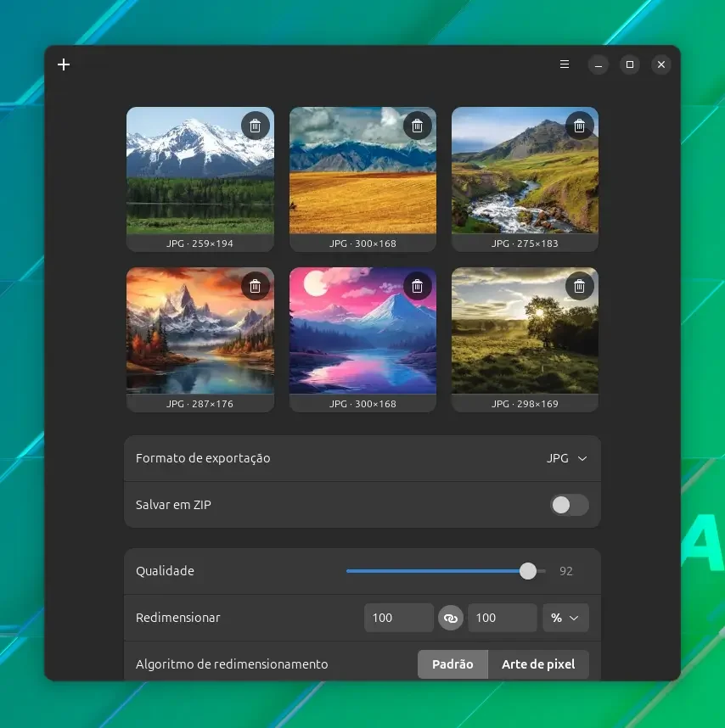Image resolution: width=725 pixels, height=728 pixels.
Task: Delete the pink mountain 300×168 image
Action: [x=417, y=286]
